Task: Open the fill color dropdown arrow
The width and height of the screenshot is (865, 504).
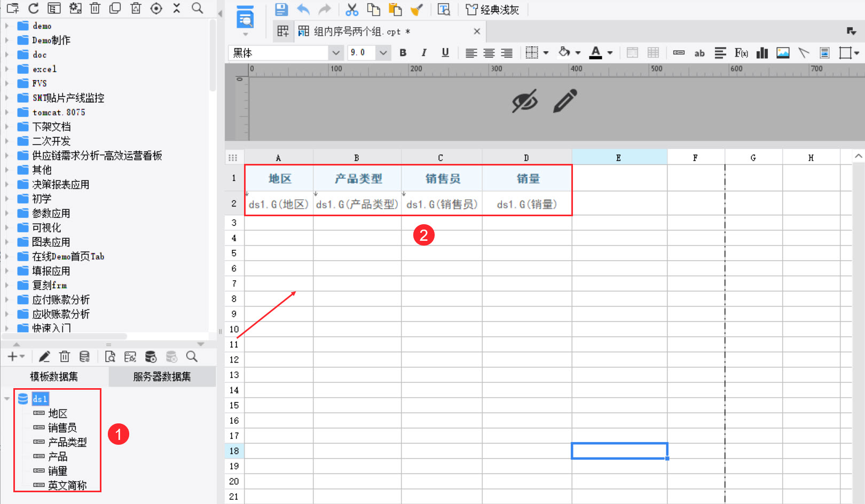Action: (x=578, y=53)
